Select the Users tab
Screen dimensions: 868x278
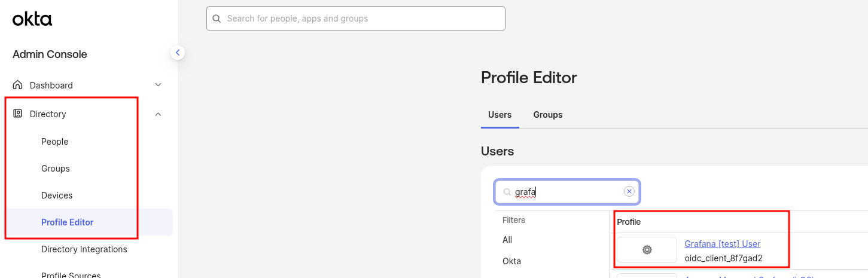[x=500, y=115]
